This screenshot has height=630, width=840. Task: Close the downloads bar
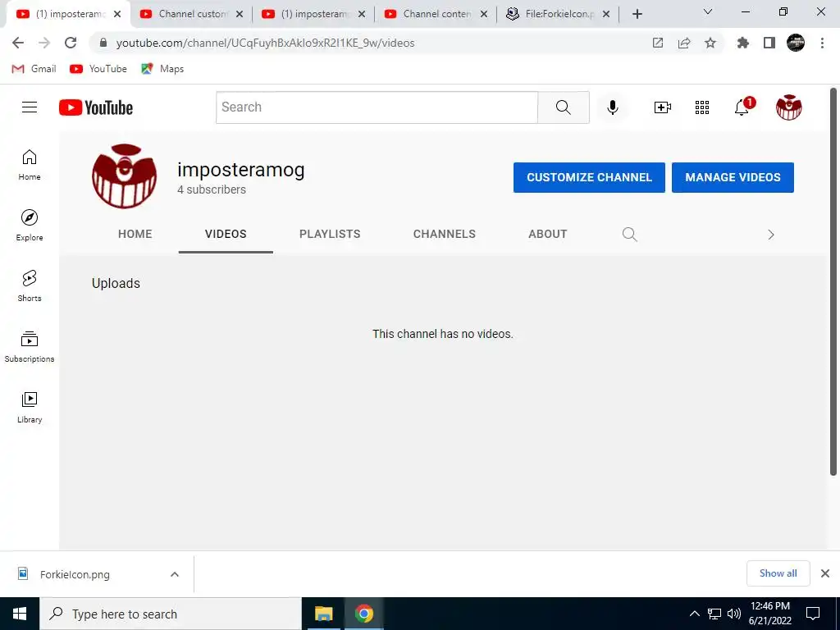click(x=825, y=573)
